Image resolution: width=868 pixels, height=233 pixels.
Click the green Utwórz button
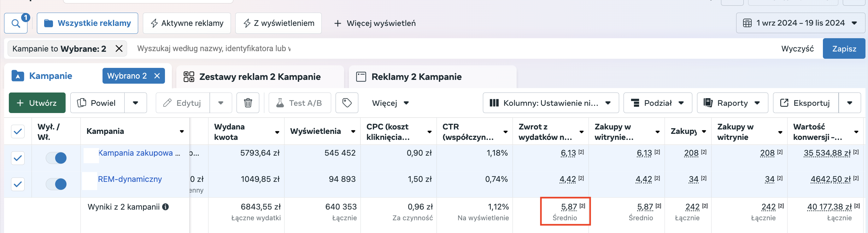click(x=37, y=103)
